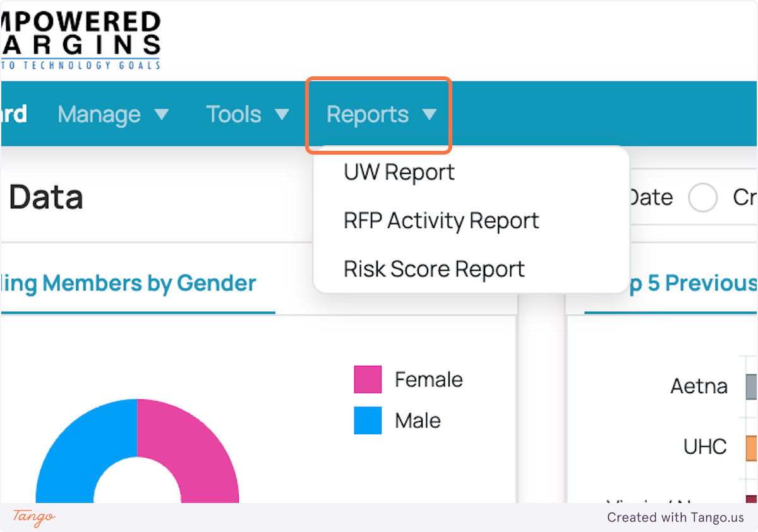758x532 pixels.
Task: Select the unselected radio circle near Cr
Action: point(702,198)
